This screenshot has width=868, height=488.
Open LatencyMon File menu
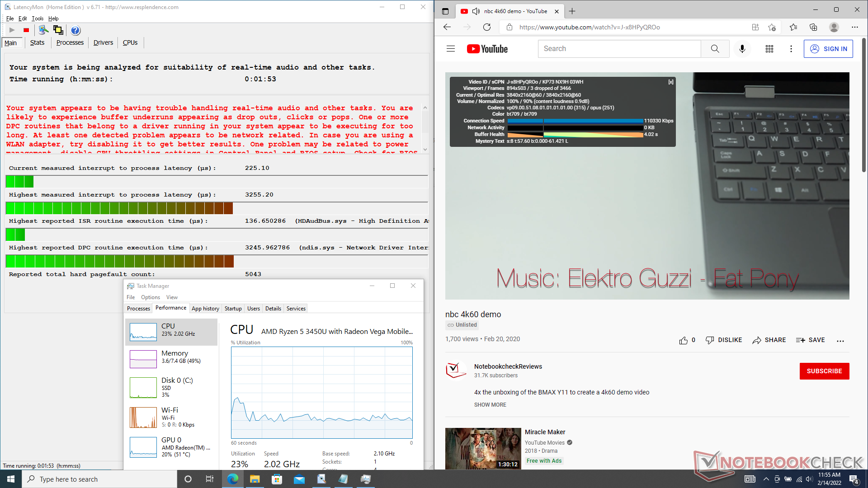(x=10, y=19)
